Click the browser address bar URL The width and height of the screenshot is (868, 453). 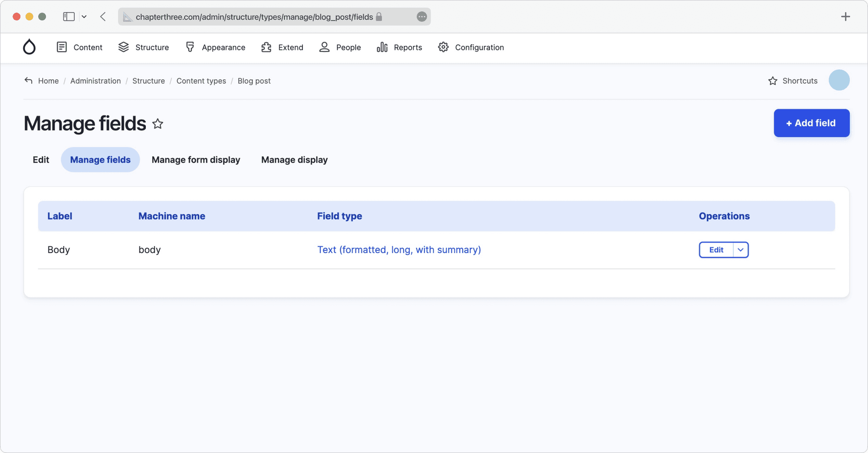tap(254, 16)
